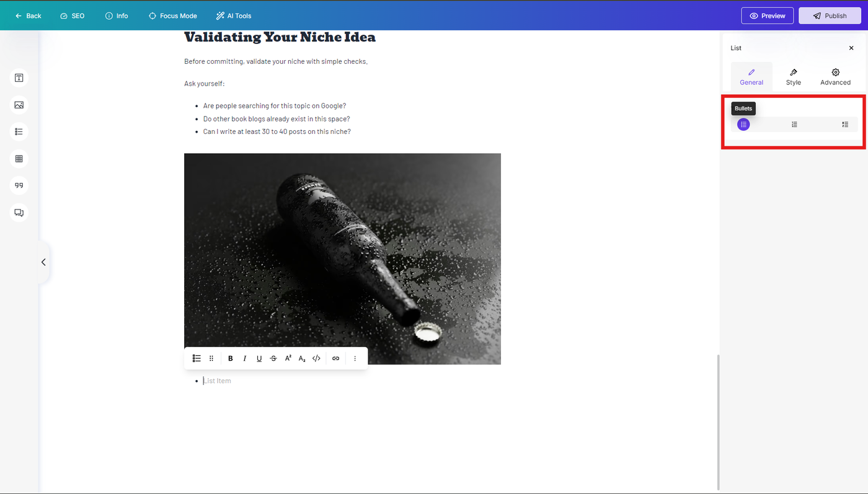The image size is (868, 494).
Task: Insert an image block from sidebar
Action: (19, 105)
